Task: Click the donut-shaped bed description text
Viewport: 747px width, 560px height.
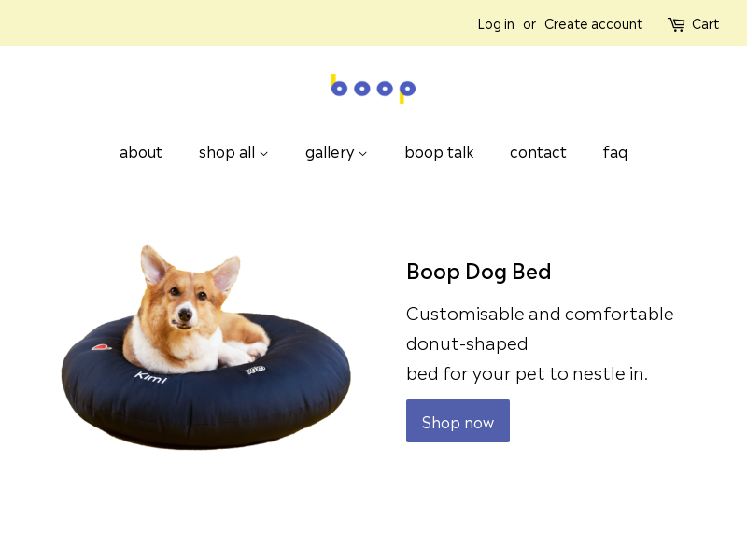Action: (540, 343)
